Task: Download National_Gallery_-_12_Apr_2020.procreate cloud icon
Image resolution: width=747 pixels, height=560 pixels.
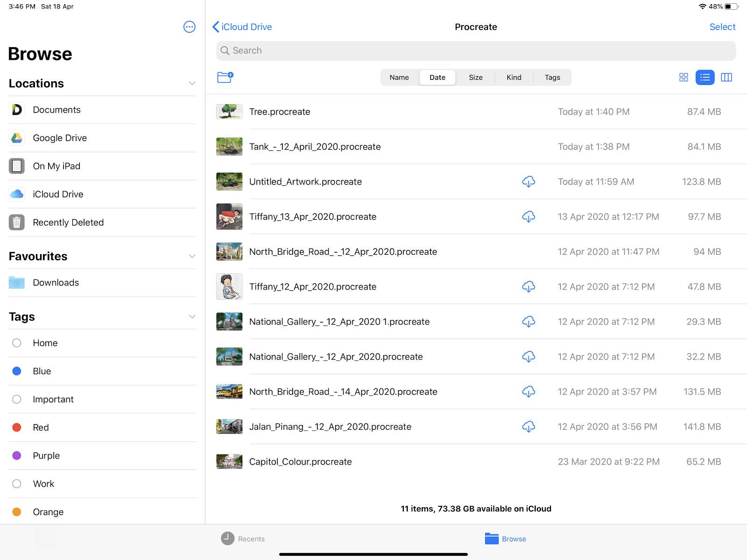Action: click(x=529, y=357)
